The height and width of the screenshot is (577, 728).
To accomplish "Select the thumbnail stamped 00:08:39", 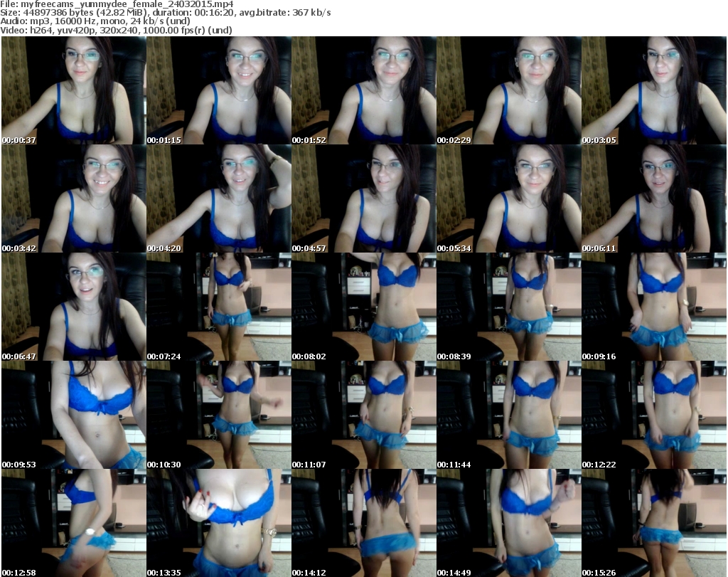I will pyautogui.click(x=509, y=307).
